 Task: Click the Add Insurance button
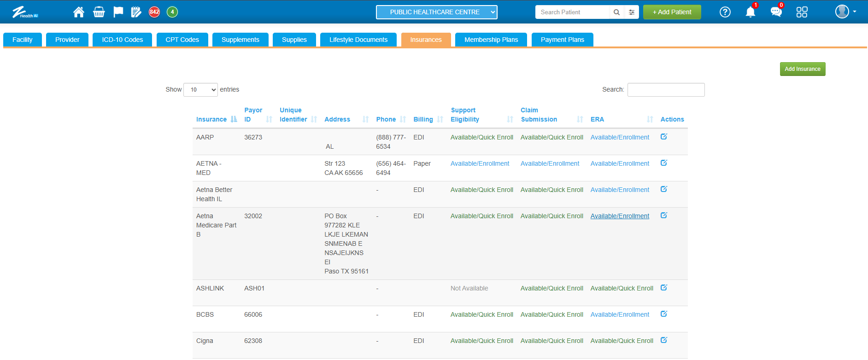click(802, 69)
